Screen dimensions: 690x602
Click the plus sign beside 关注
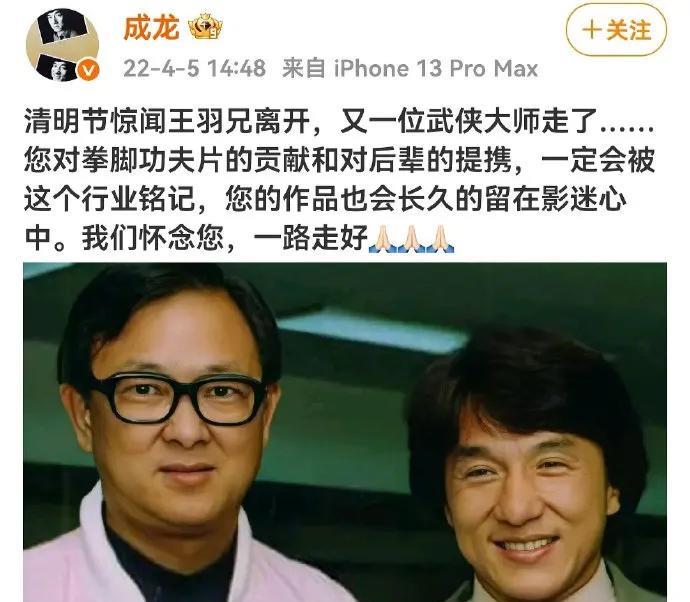click(x=592, y=30)
